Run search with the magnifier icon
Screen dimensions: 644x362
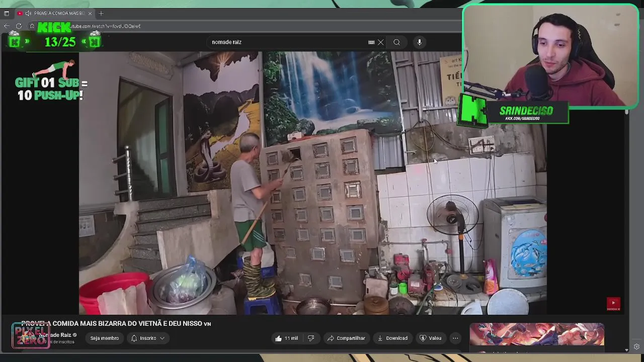click(x=396, y=42)
